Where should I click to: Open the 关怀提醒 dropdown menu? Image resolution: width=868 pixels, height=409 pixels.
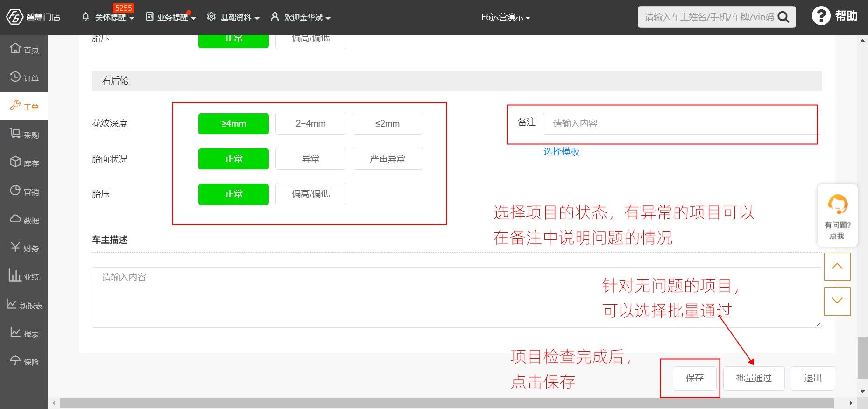click(108, 17)
